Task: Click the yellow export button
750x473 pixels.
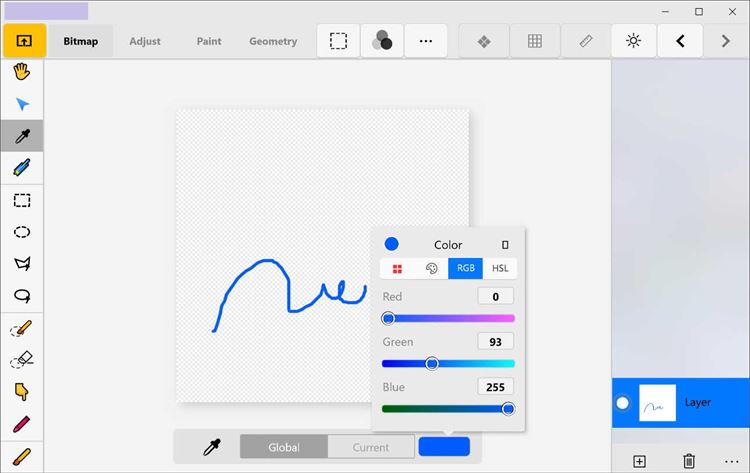Action: click(x=24, y=41)
